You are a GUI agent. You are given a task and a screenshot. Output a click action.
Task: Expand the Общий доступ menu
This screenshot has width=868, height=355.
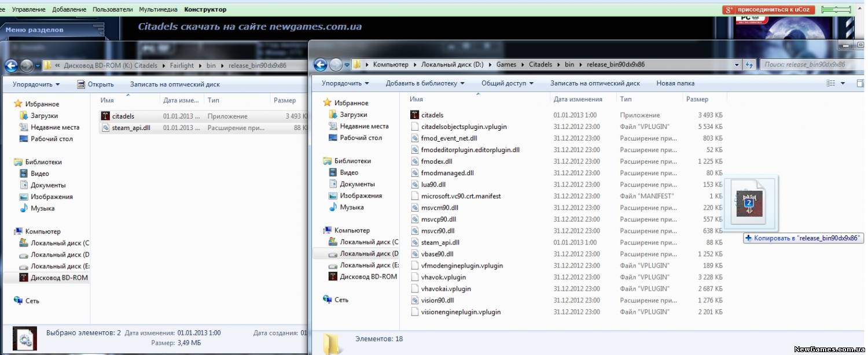click(507, 83)
